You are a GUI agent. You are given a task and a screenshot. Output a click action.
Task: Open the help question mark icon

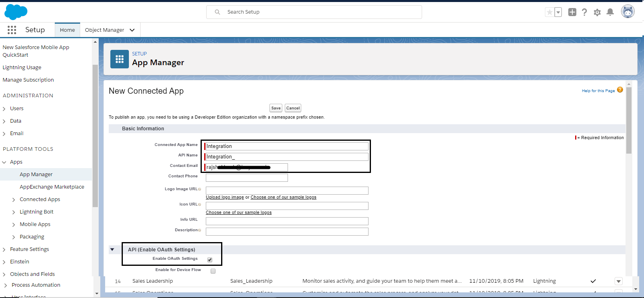pyautogui.click(x=584, y=12)
